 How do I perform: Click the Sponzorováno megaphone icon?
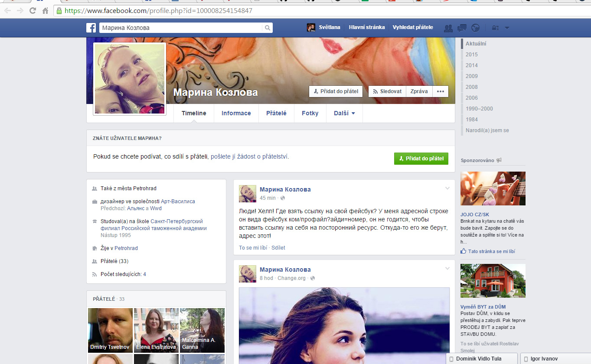point(499,160)
